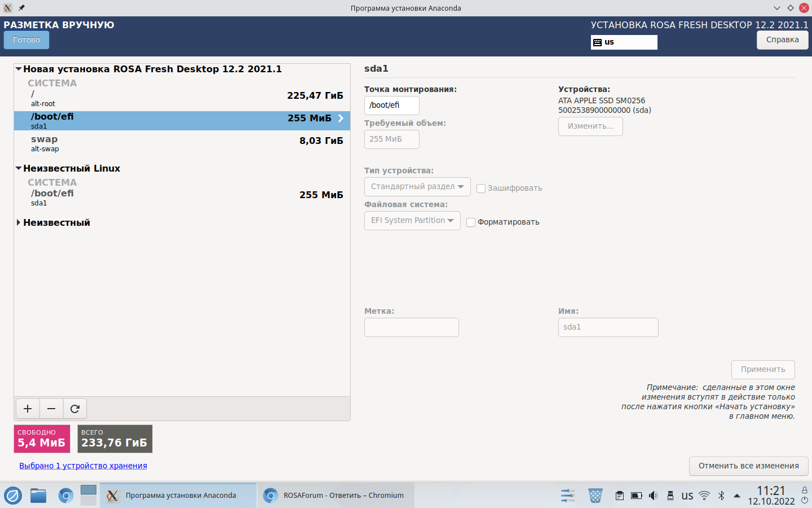Launch the Chromium browser pinned icon in taskbar
This screenshot has height=508, width=812.
65,496
